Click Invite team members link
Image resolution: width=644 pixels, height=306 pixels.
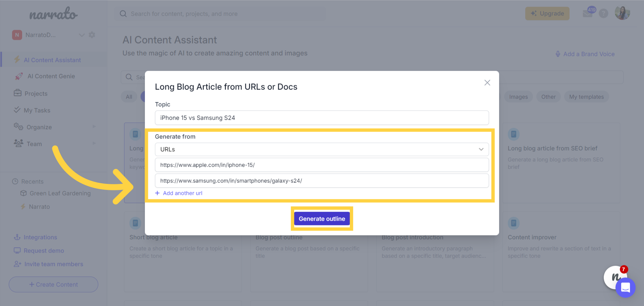(x=54, y=264)
